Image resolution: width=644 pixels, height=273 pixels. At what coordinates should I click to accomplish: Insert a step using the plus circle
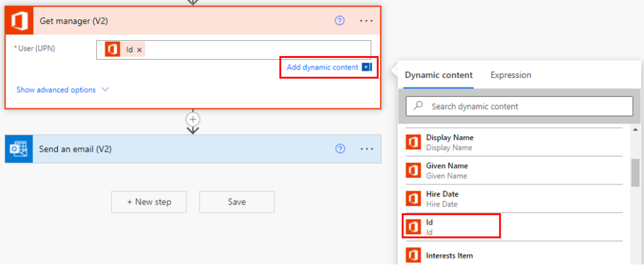pyautogui.click(x=192, y=119)
